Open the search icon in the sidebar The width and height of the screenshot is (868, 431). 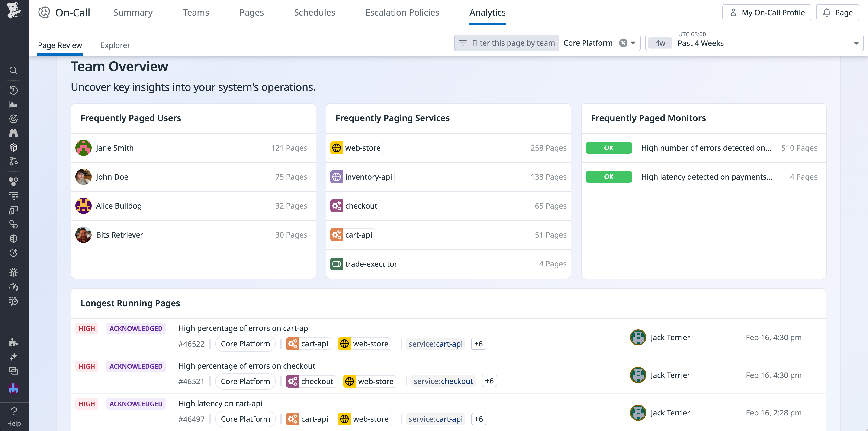(x=13, y=71)
